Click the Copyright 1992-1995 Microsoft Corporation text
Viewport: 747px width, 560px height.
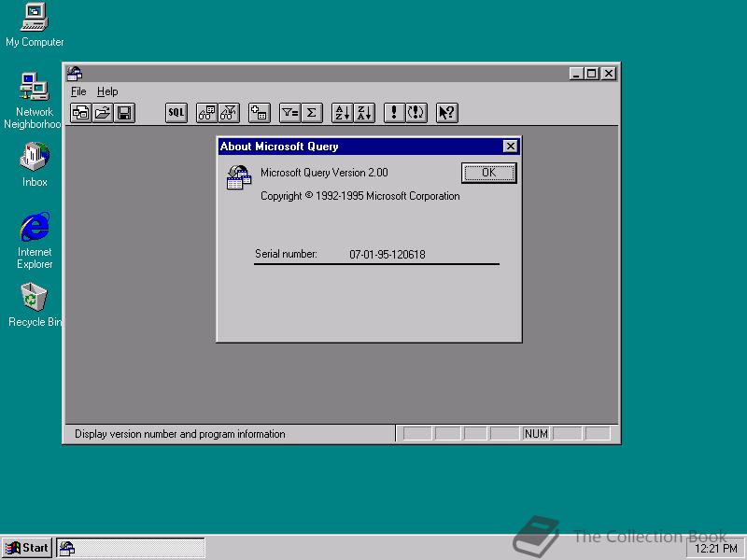point(360,196)
